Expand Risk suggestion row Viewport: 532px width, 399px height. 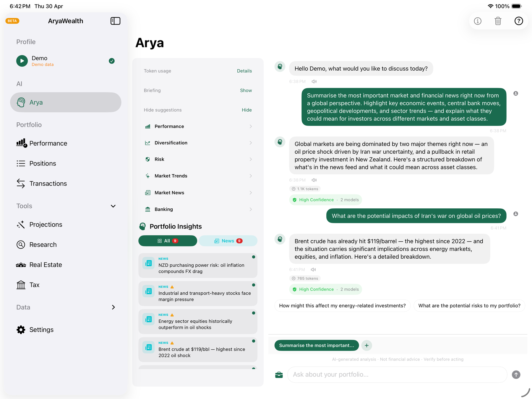tap(198, 159)
